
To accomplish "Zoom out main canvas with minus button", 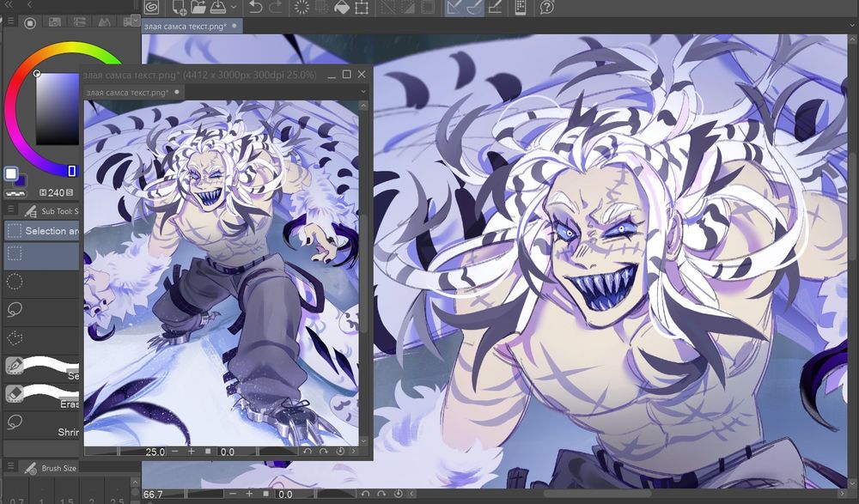I will coord(232,494).
